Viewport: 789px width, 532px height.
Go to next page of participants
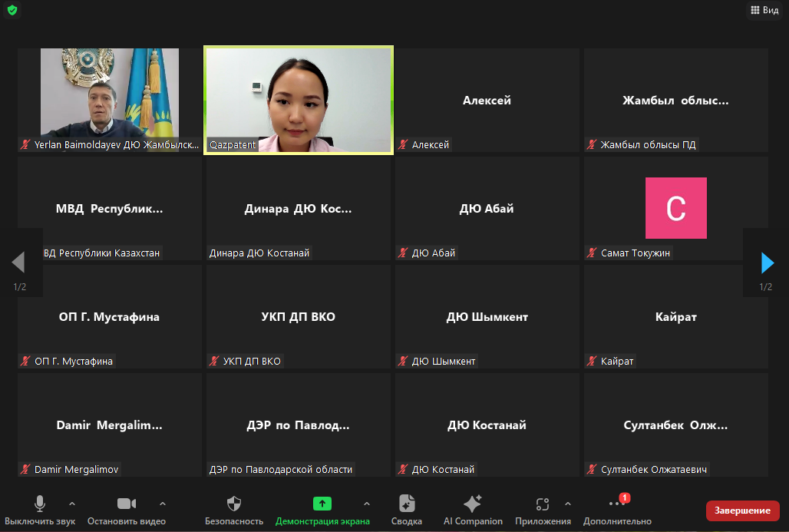coord(767,263)
